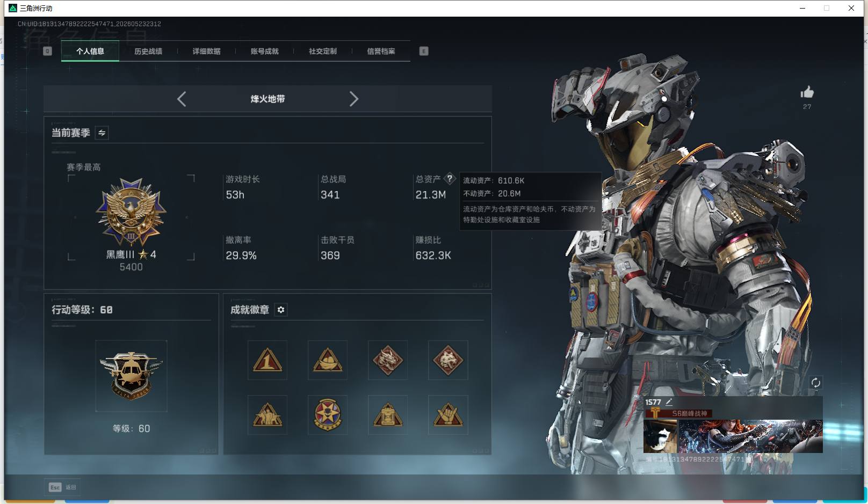
Task: Select the round star medal badge
Action: (328, 415)
